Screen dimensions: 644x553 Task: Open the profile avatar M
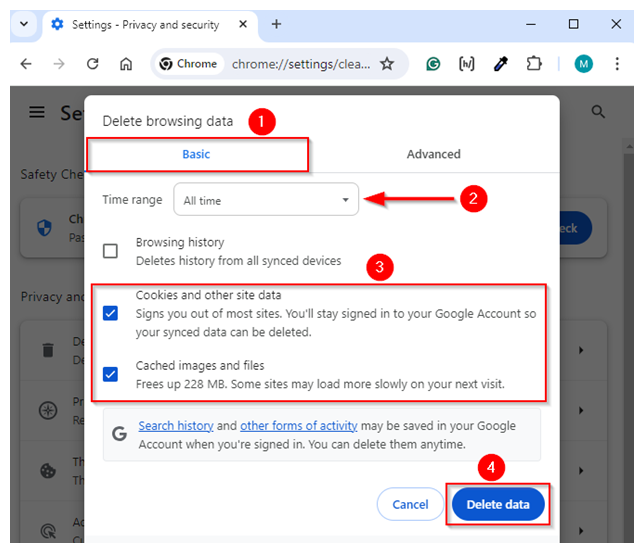(583, 64)
